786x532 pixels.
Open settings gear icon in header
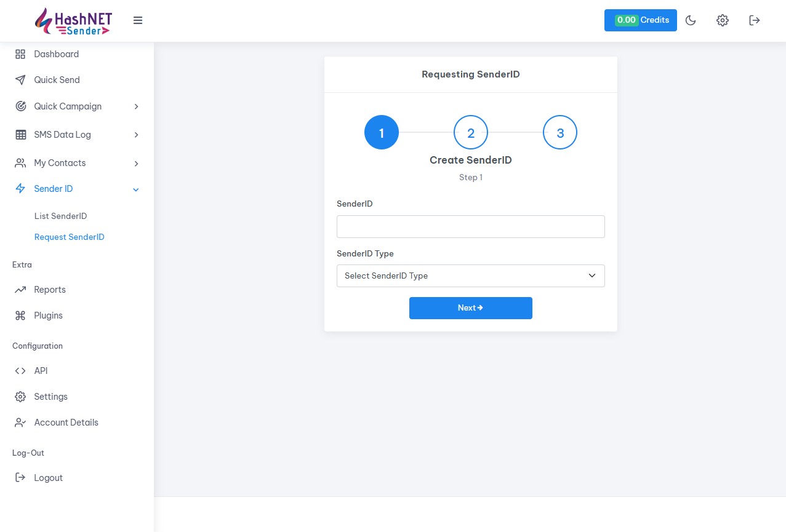click(x=723, y=20)
